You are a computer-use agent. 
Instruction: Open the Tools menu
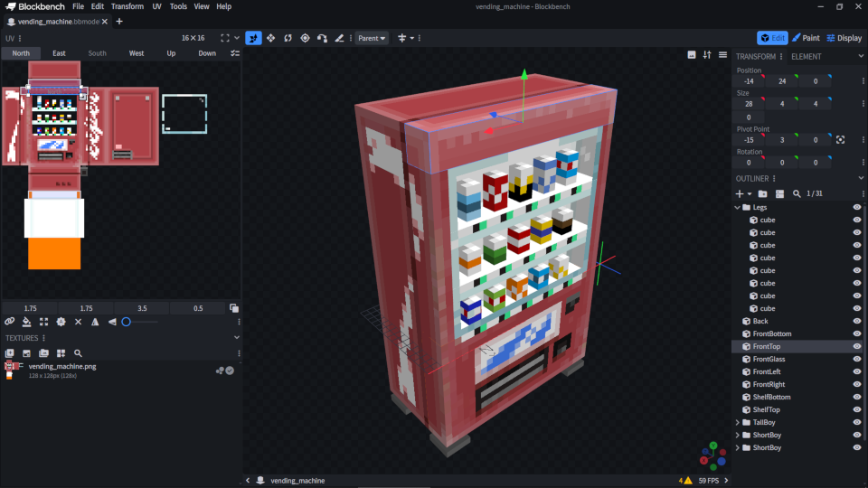[178, 6]
